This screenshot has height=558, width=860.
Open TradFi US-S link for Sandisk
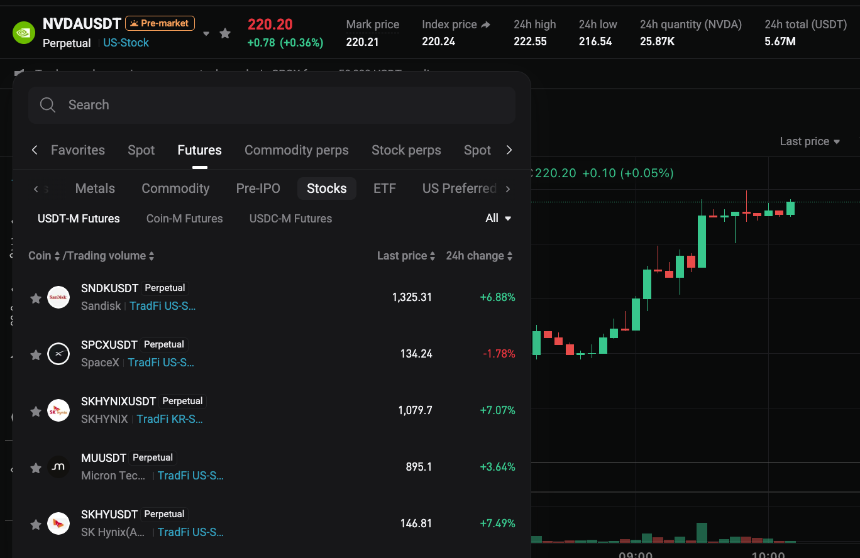click(162, 306)
